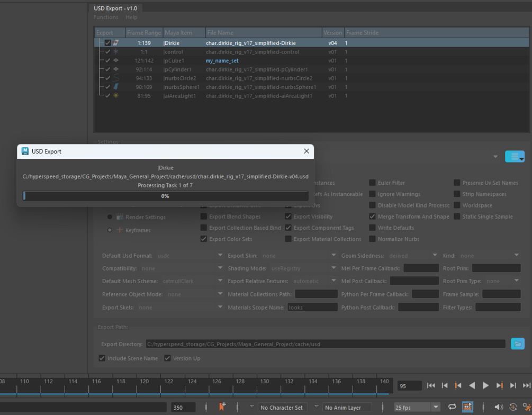Viewport: 532px width, 415px height.
Task: Toggle playback looping mode
Action: click(452, 407)
